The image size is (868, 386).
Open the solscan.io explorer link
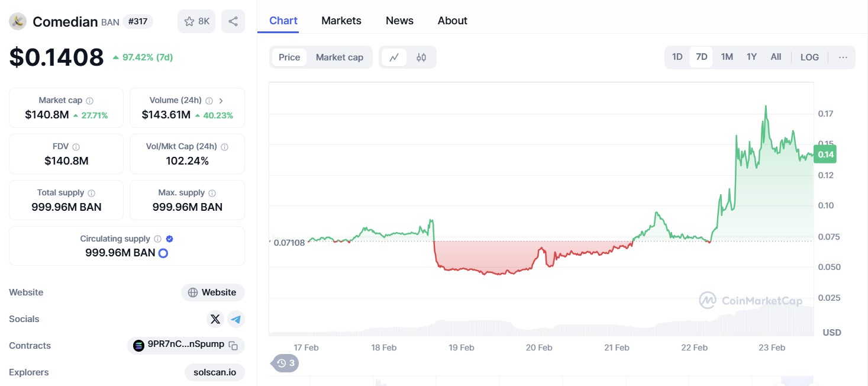pyautogui.click(x=214, y=372)
